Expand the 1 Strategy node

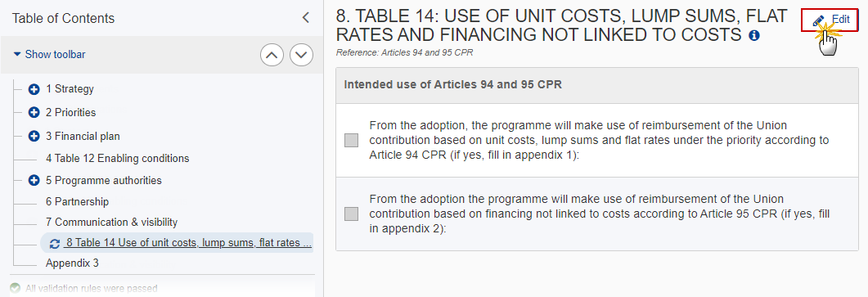[34, 89]
